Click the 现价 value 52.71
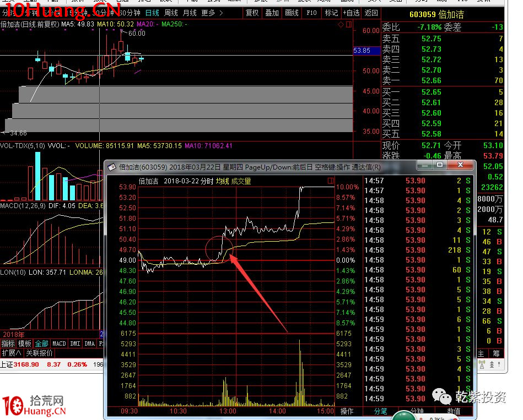523x420 pixels. 432,145
